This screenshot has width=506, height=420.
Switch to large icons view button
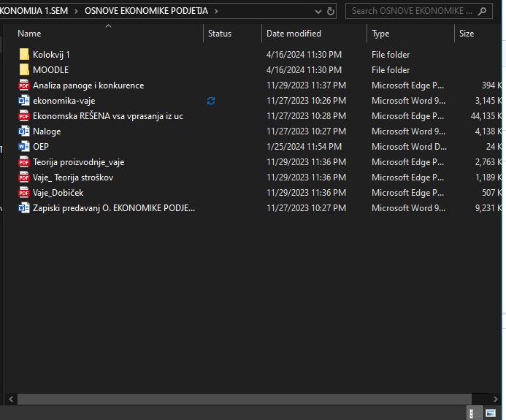click(x=491, y=413)
